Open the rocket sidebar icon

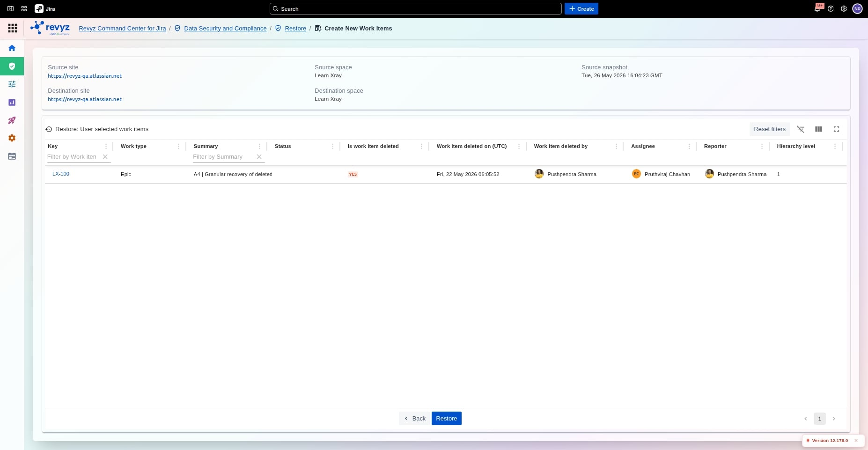[x=12, y=120]
